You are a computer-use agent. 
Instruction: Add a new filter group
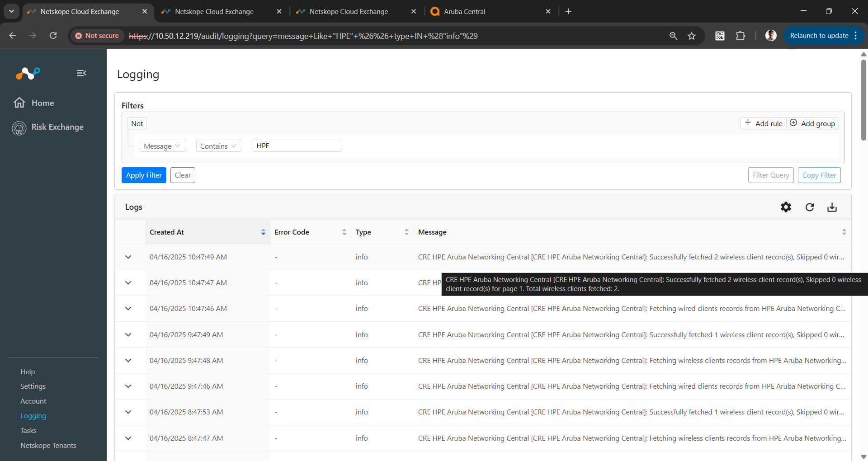[813, 123]
